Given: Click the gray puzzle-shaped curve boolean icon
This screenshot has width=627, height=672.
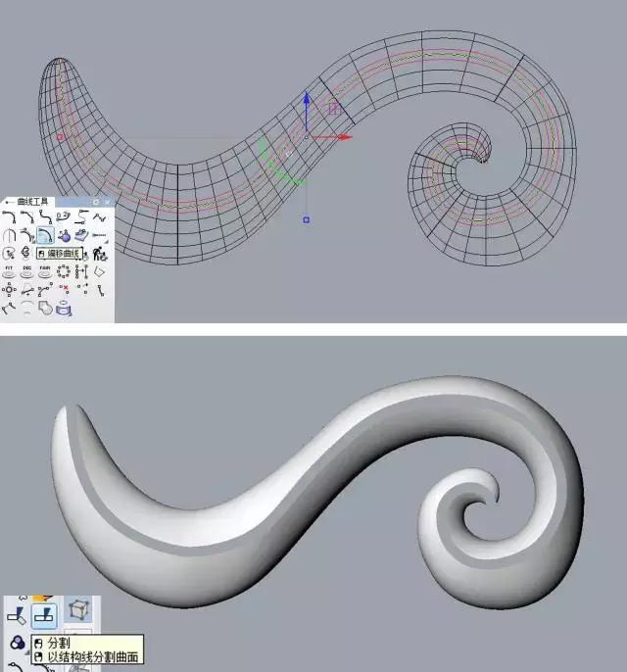Looking at the screenshot, I should [x=45, y=308].
